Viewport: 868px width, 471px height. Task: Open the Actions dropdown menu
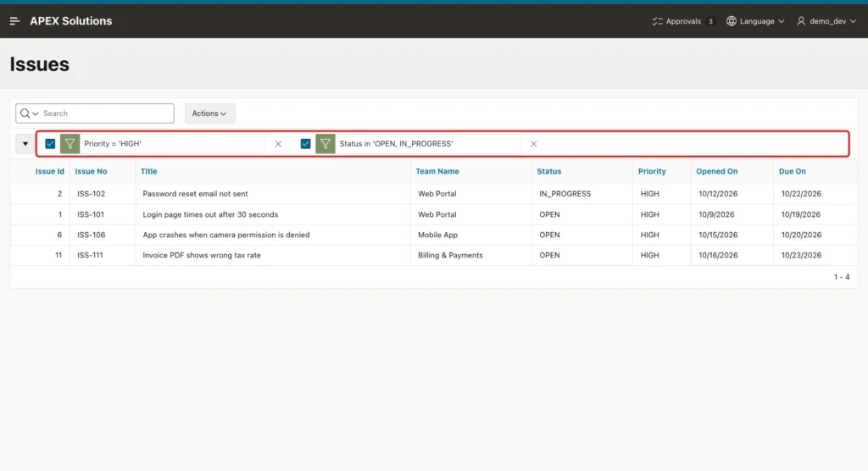pos(210,114)
